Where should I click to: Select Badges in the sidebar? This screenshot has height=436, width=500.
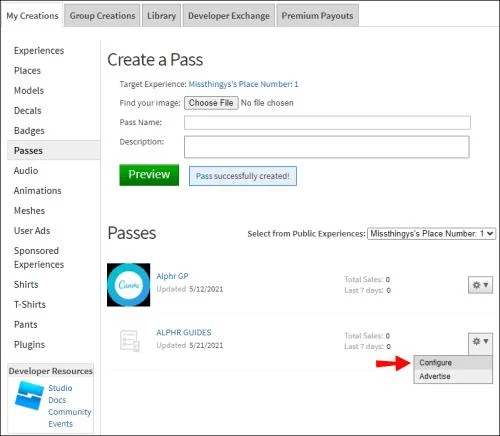coord(29,130)
